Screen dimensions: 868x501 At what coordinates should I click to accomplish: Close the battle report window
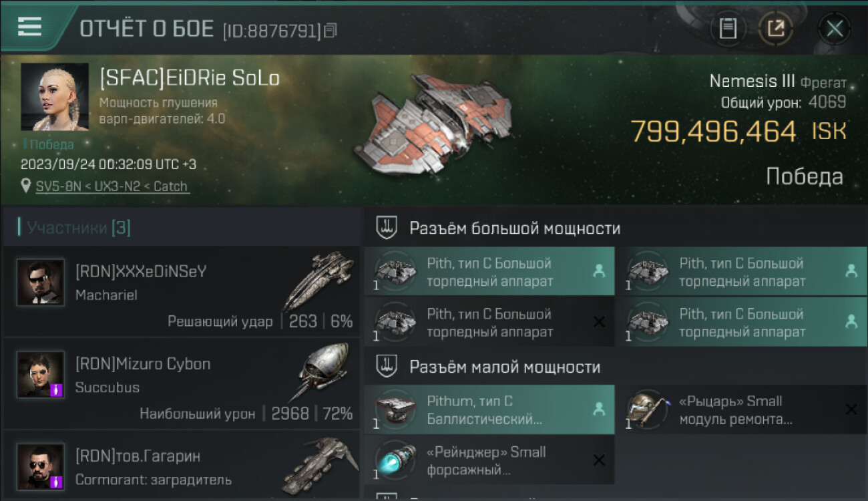point(835,29)
